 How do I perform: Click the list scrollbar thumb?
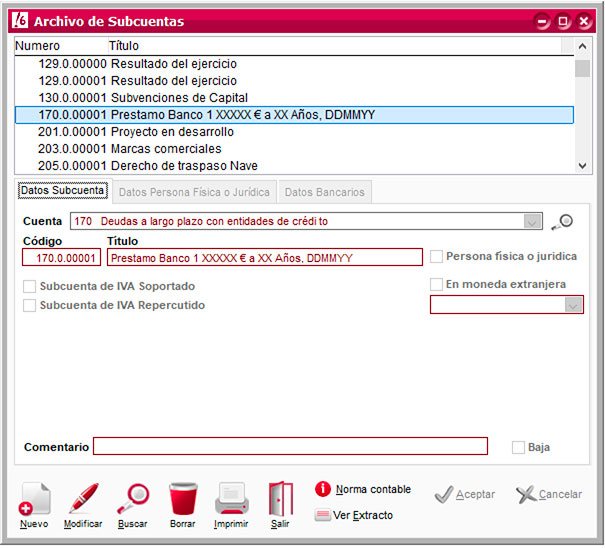tap(582, 68)
